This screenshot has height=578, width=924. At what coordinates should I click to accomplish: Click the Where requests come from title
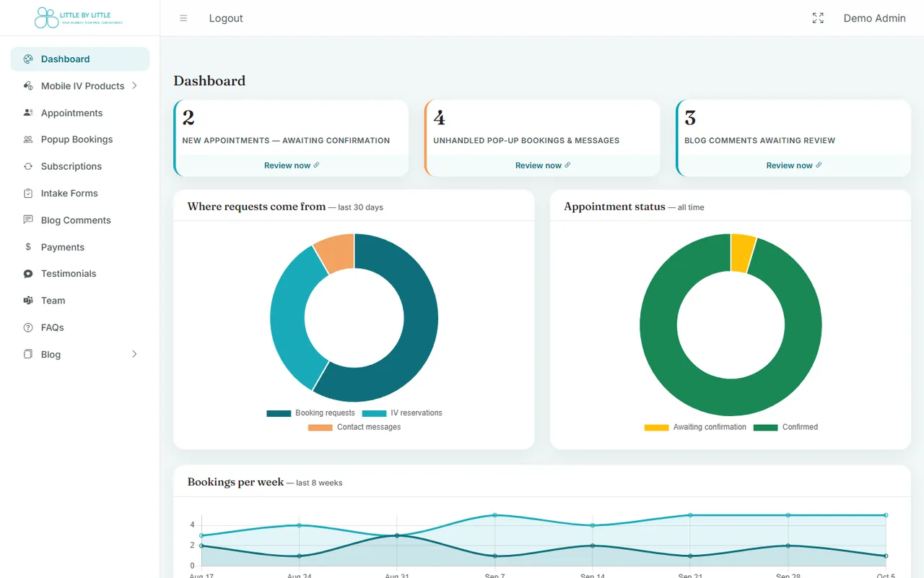[256, 207]
